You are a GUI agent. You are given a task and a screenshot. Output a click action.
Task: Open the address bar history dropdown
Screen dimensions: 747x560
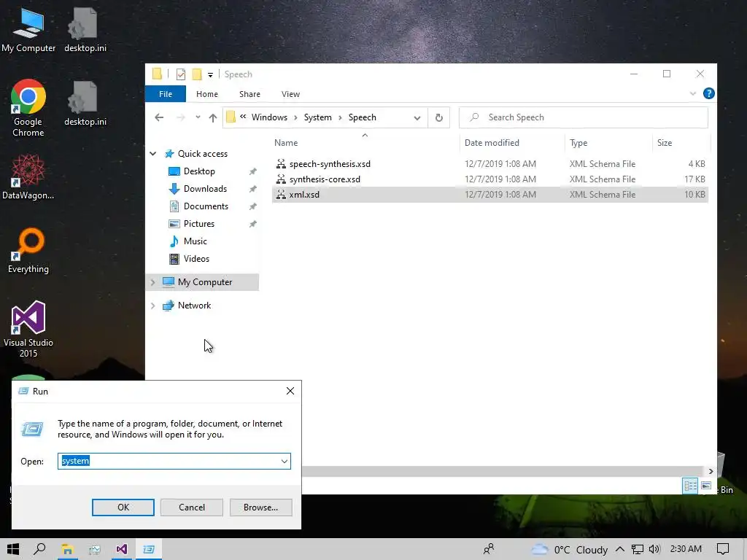point(417,117)
